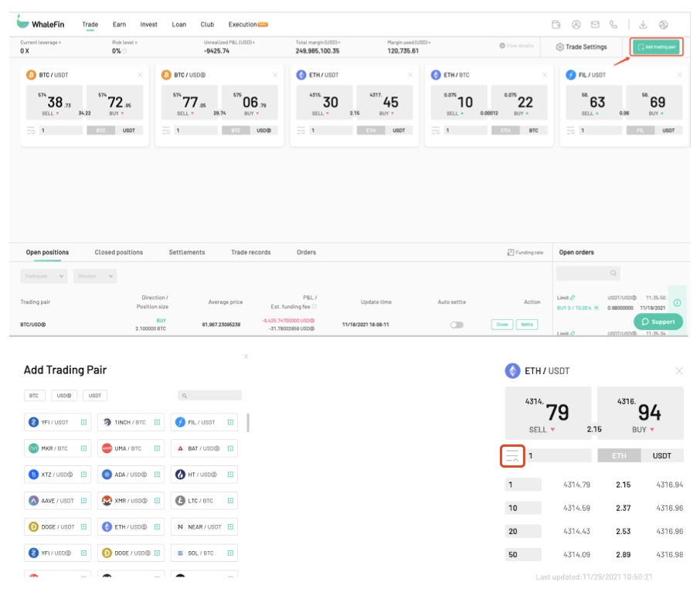700x589 pixels.
Task: Close the BTC/USDT card
Action: 140,75
